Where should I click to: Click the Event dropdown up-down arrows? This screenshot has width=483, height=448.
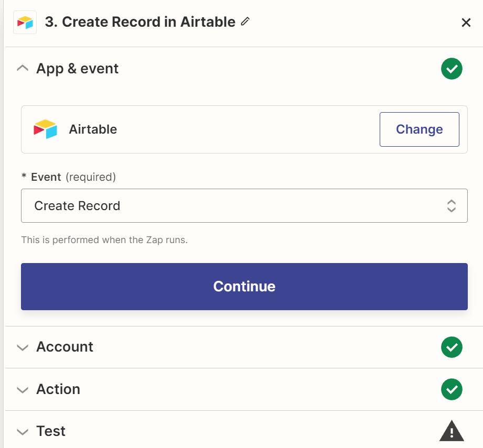pos(451,206)
